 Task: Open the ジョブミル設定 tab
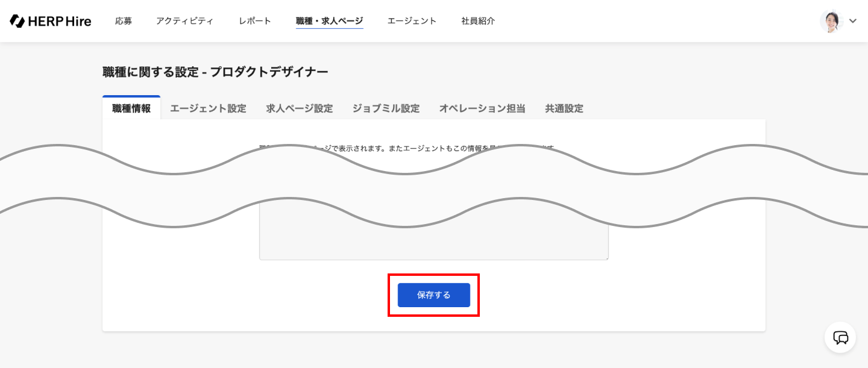386,108
